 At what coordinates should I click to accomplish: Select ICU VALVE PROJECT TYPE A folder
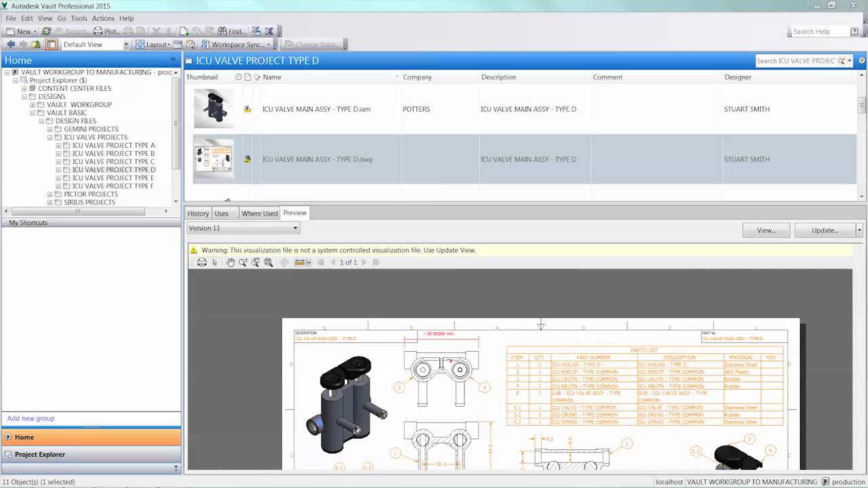pyautogui.click(x=113, y=145)
